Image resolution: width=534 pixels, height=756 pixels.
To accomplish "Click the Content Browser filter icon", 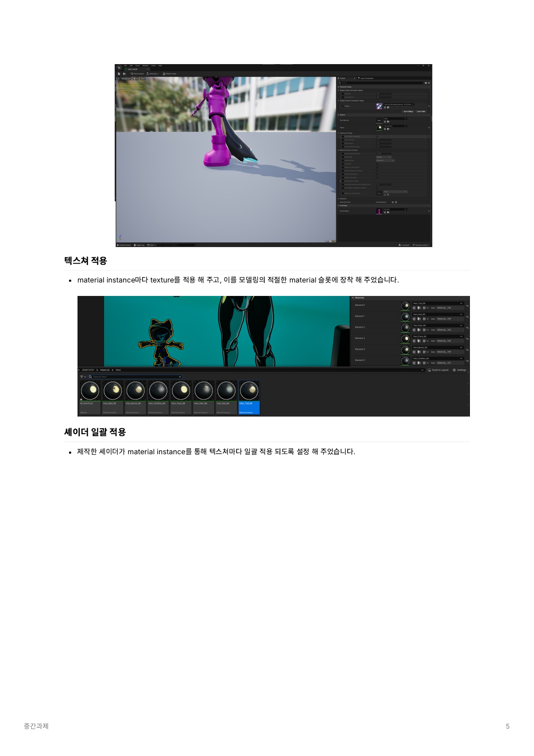I will [82, 377].
